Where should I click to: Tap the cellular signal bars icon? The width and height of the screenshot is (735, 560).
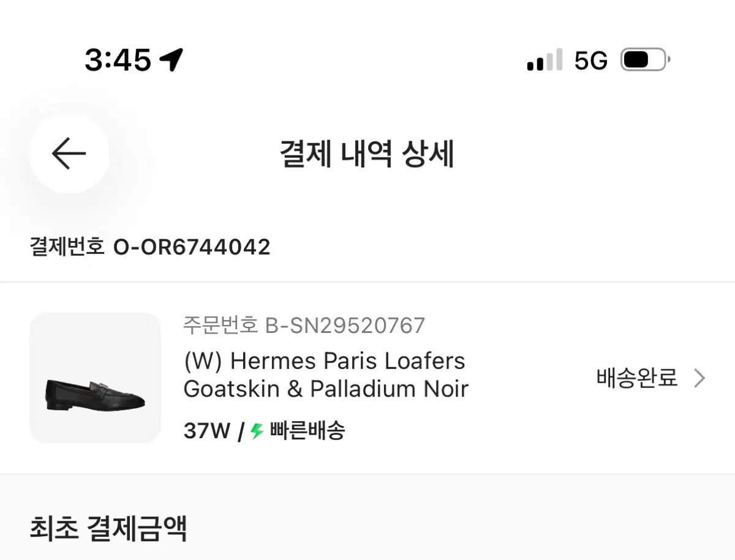pyautogui.click(x=545, y=60)
